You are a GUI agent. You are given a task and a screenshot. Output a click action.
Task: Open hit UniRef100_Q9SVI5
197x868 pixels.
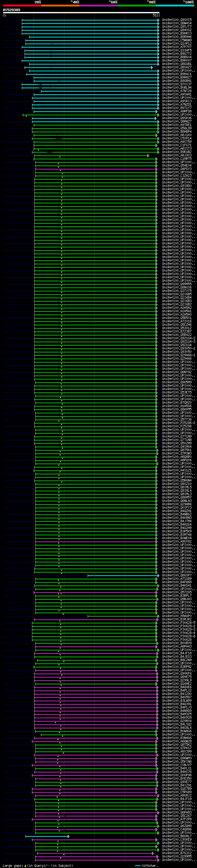click(177, 20)
